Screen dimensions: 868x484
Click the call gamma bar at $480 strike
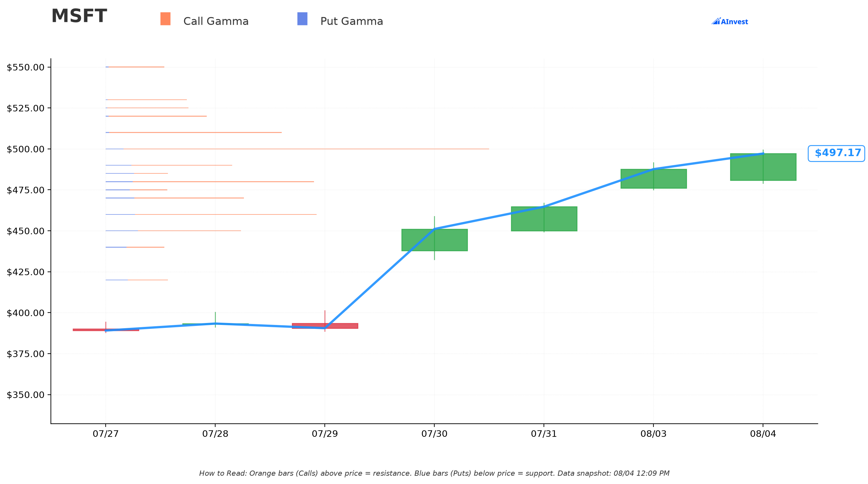tap(223, 182)
